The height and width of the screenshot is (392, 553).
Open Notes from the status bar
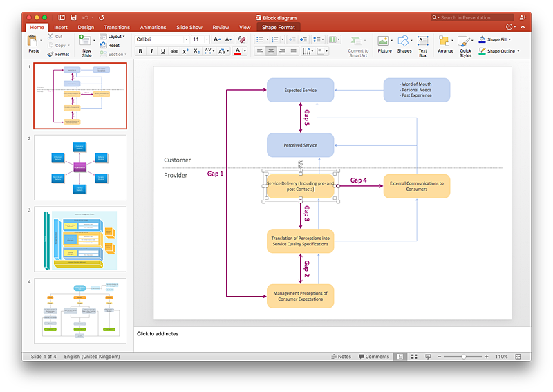(x=341, y=357)
